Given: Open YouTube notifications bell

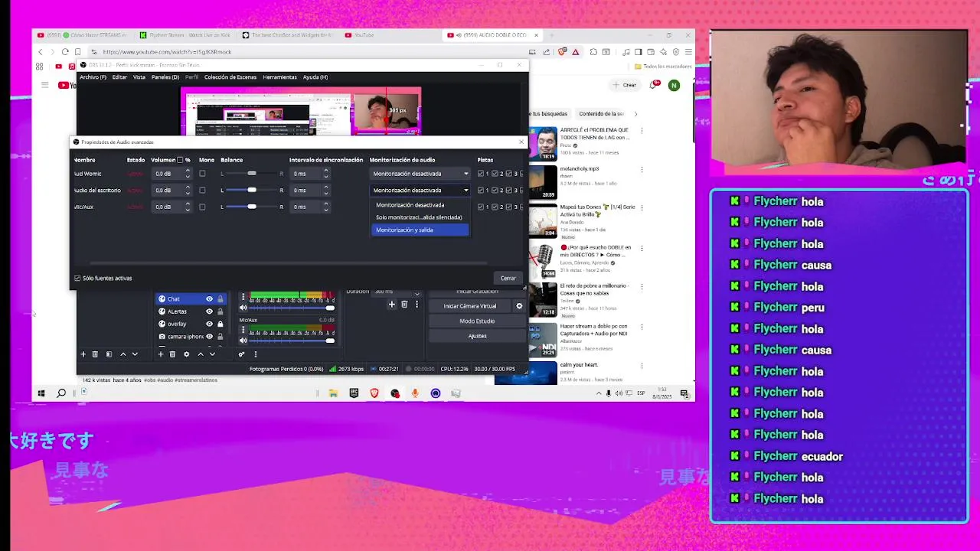Looking at the screenshot, I should pos(653,85).
